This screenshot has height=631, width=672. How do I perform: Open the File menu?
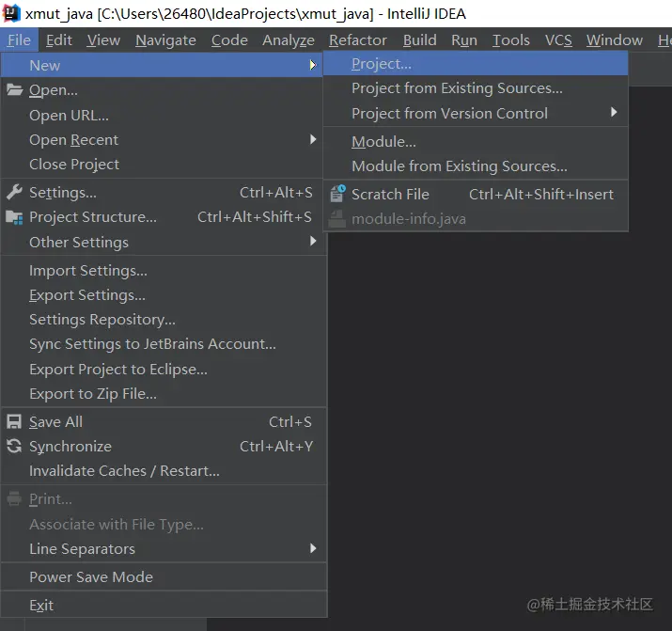(20, 39)
